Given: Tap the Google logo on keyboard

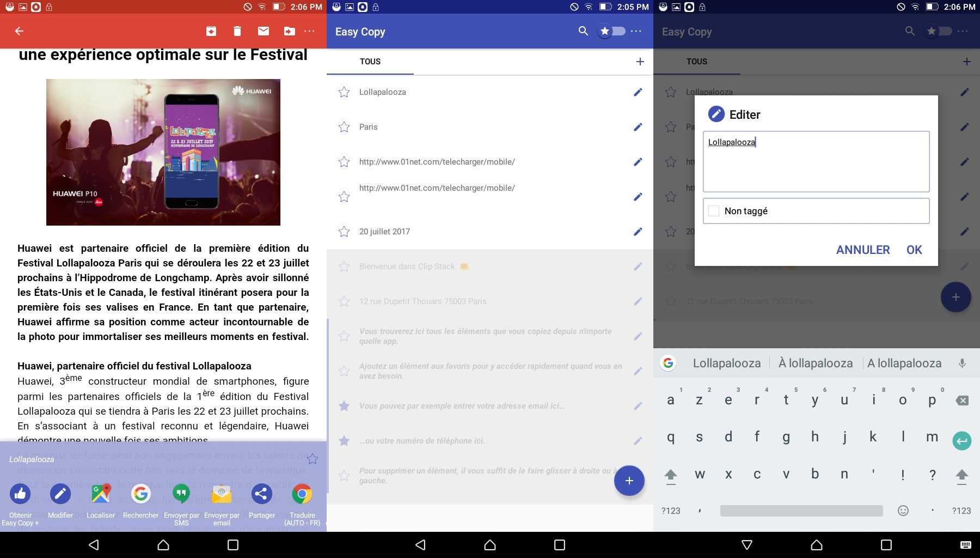Looking at the screenshot, I should (x=669, y=363).
